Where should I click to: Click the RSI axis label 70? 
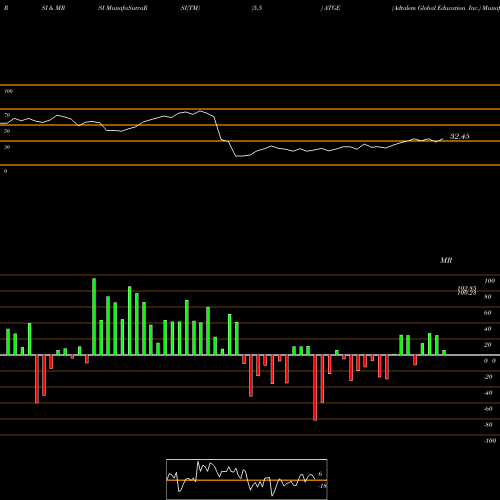point(7,115)
